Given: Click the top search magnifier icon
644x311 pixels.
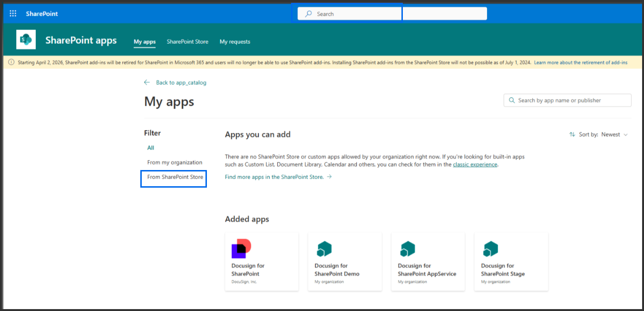Looking at the screenshot, I should (x=308, y=14).
